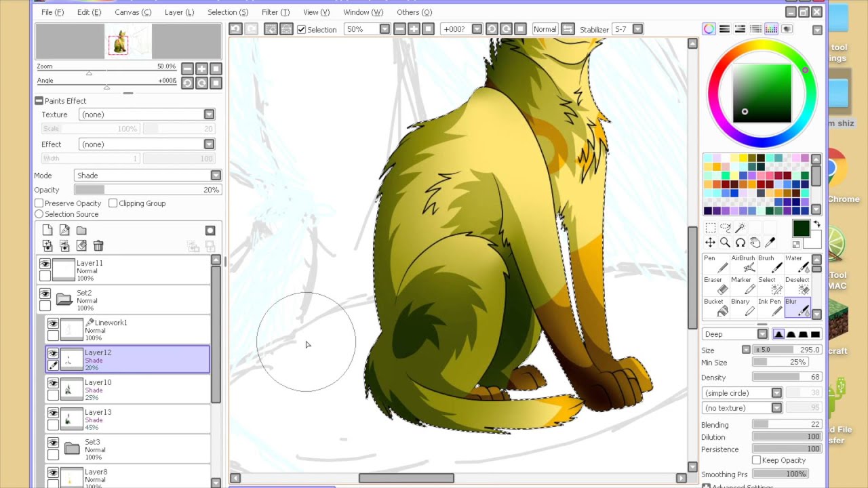The image size is (868, 488).
Task: Click the Normal view mode button
Action: (x=545, y=29)
